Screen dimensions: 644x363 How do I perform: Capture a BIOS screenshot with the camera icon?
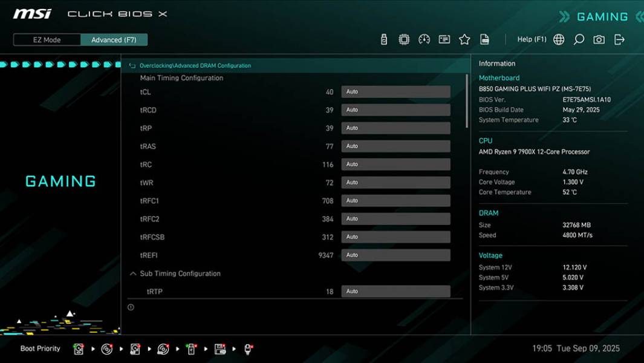coord(598,39)
